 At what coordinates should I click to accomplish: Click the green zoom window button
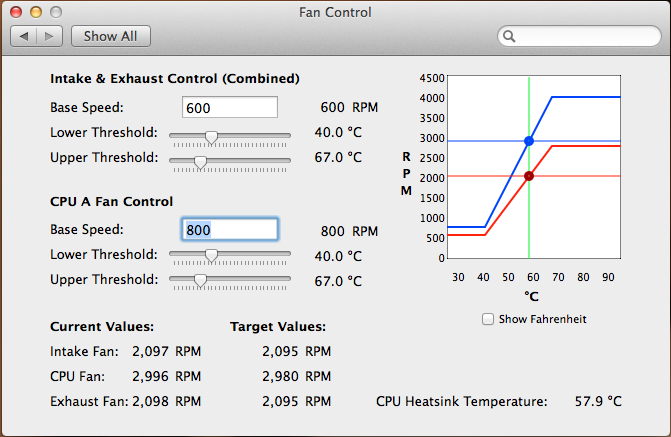point(56,12)
